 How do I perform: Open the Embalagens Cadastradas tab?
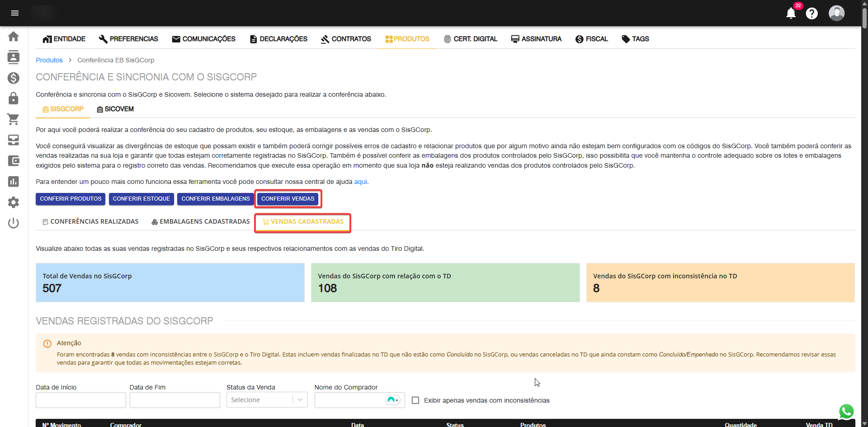[x=200, y=222]
